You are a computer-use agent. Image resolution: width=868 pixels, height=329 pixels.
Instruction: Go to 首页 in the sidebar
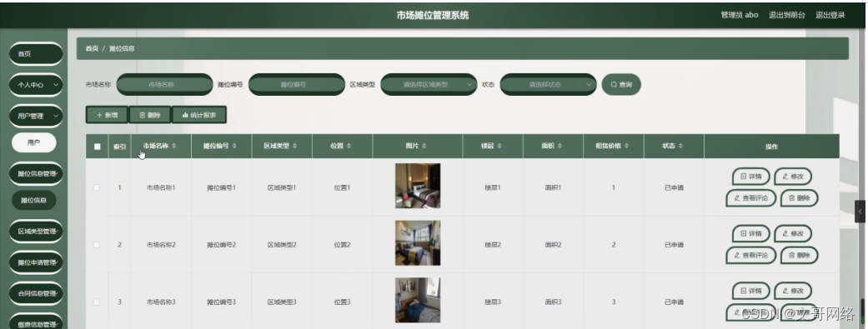pyautogui.click(x=36, y=53)
